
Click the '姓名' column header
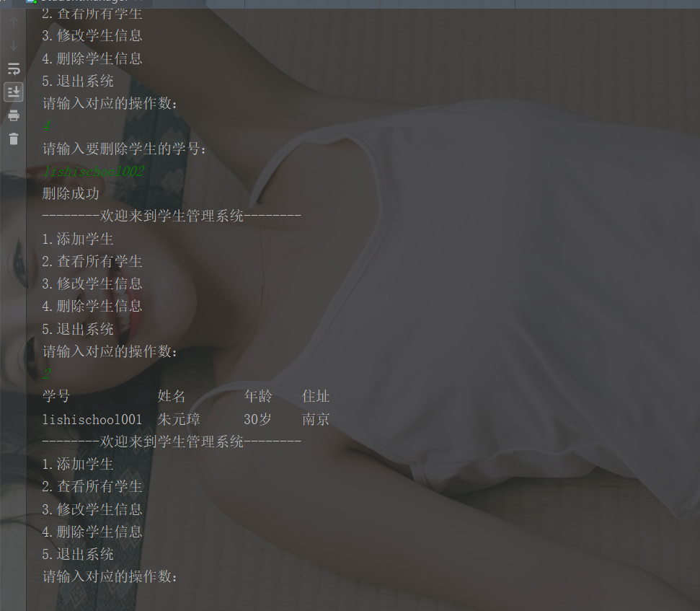point(172,396)
